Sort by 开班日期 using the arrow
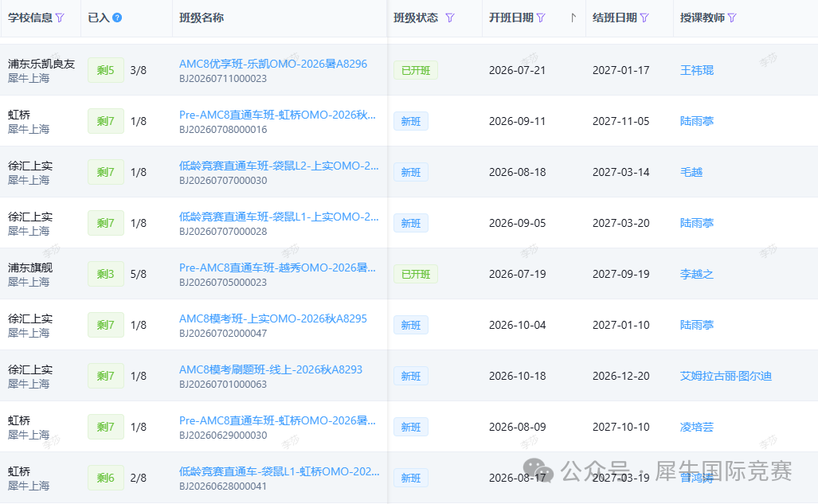818x504 pixels. tap(573, 18)
